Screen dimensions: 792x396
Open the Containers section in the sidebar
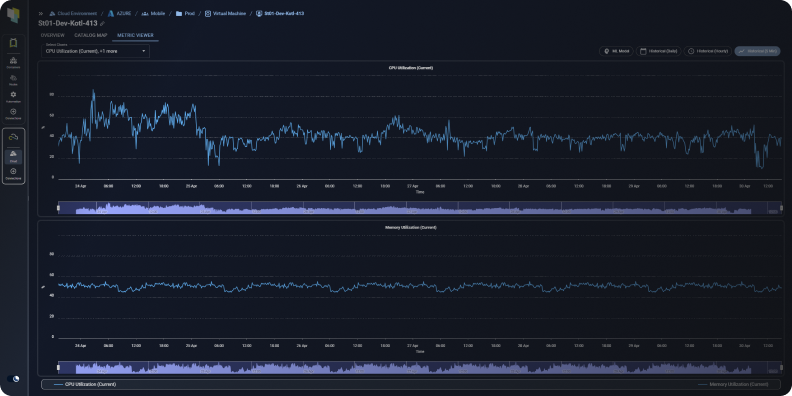pos(14,63)
